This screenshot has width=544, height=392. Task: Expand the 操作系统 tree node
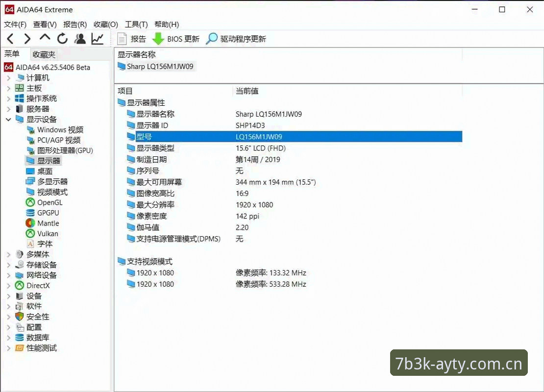[x=9, y=99]
